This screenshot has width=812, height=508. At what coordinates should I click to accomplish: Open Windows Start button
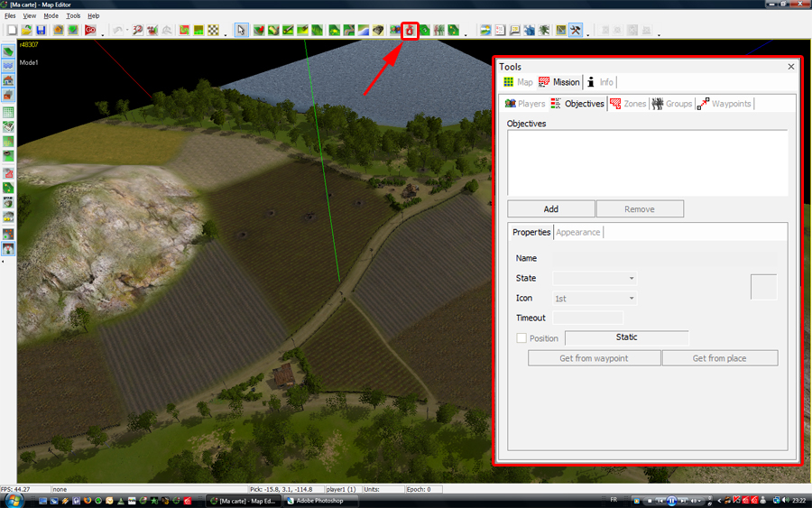tap(14, 501)
